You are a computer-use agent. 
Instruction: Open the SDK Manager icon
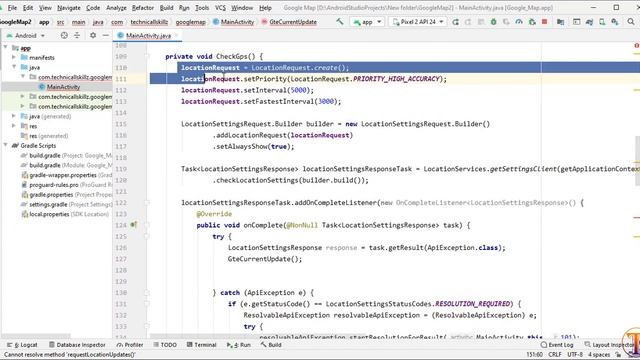[x=615, y=22]
